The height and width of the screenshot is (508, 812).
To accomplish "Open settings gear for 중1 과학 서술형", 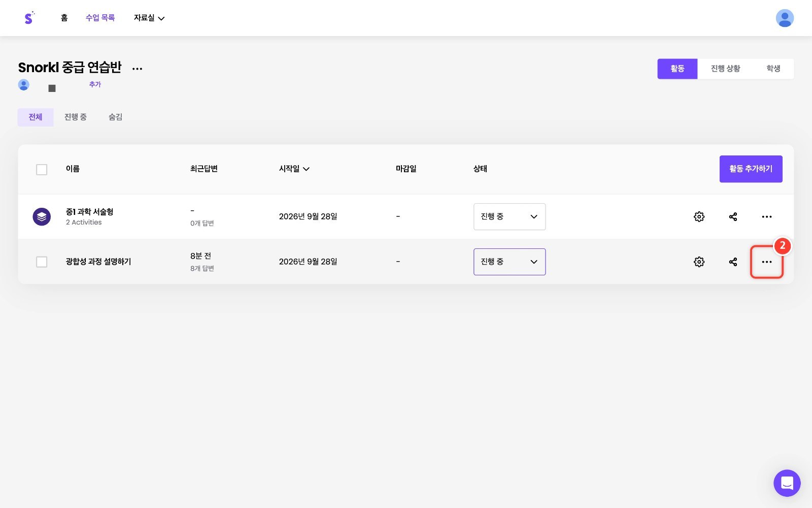I will [x=699, y=217].
